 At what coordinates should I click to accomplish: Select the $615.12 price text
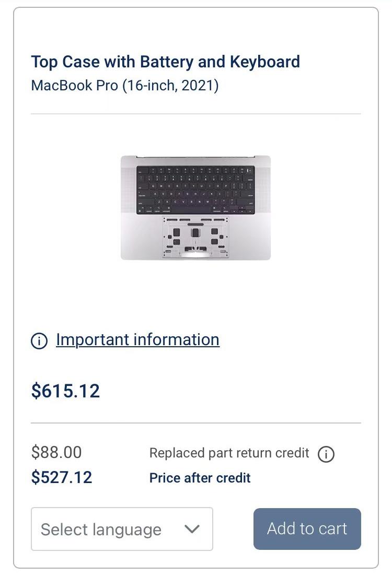[65, 391]
